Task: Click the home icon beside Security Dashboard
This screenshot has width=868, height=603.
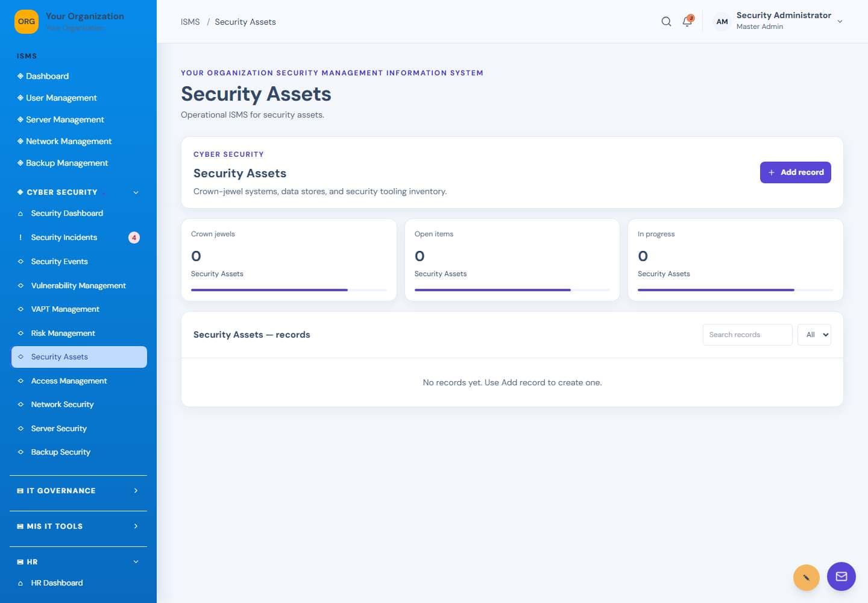Action: pyautogui.click(x=20, y=213)
